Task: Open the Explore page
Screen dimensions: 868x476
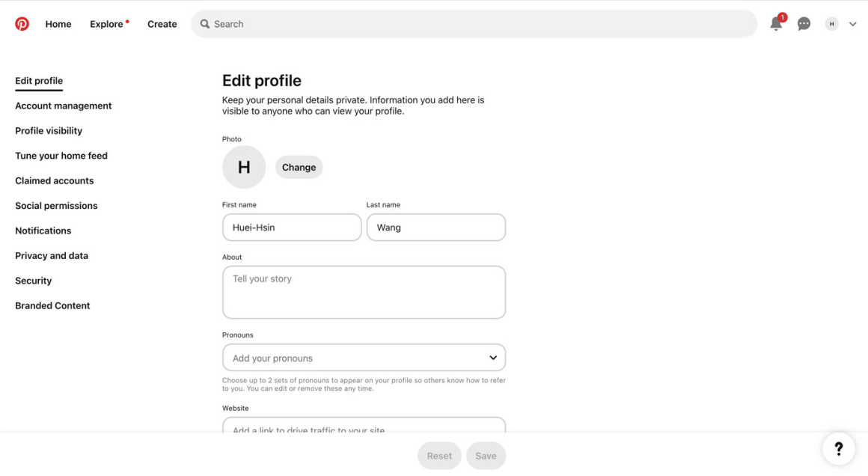Action: (x=106, y=24)
